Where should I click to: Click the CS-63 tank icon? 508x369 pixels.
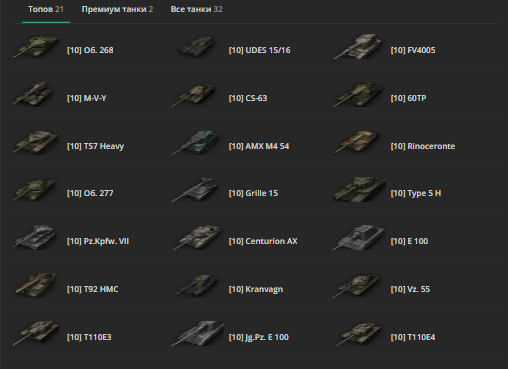pyautogui.click(x=195, y=94)
